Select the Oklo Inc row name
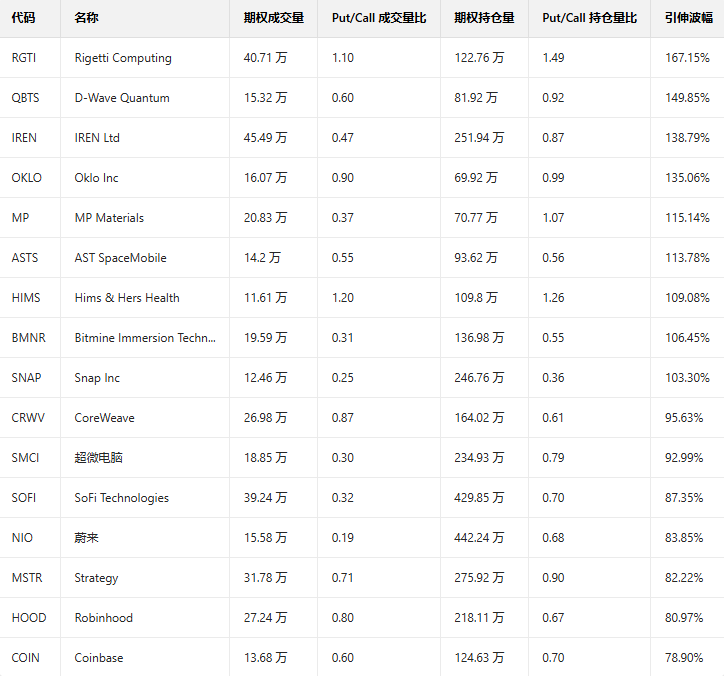Viewport: 724px width, 676px height. pyautogui.click(x=96, y=178)
